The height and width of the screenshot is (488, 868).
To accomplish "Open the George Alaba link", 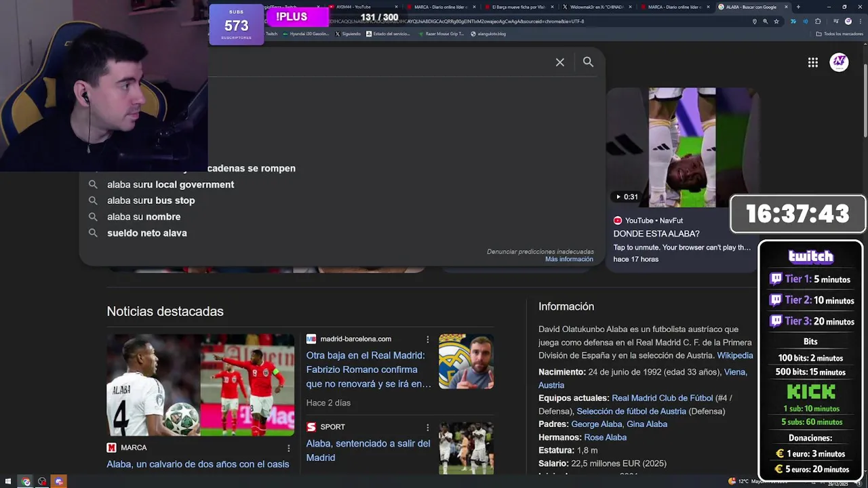I will click(596, 424).
